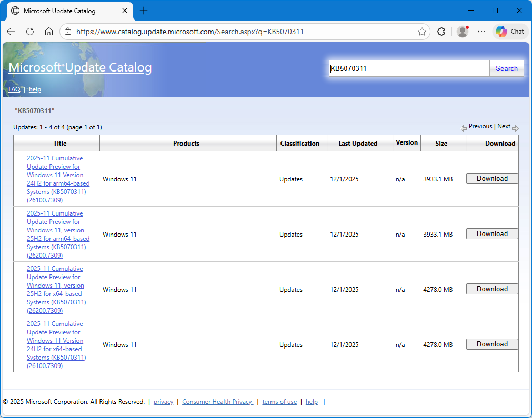Select the Microsoft Update Catalog tab
The image size is (532, 418).
click(x=63, y=11)
